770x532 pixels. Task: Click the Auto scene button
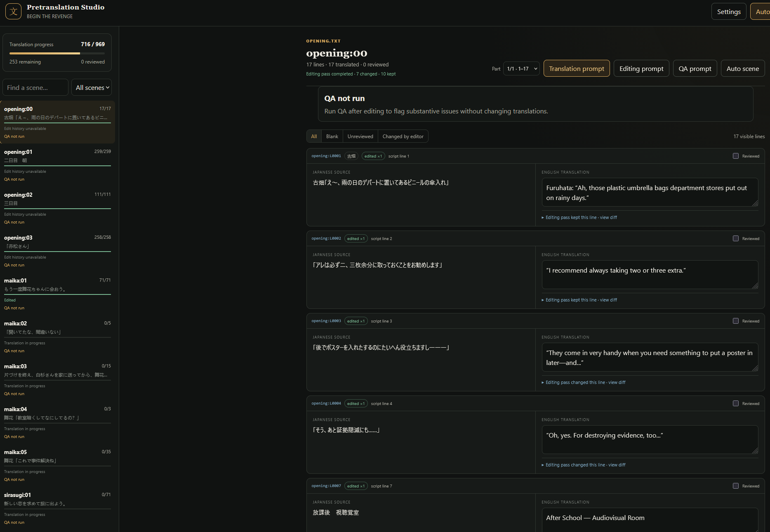742,68
